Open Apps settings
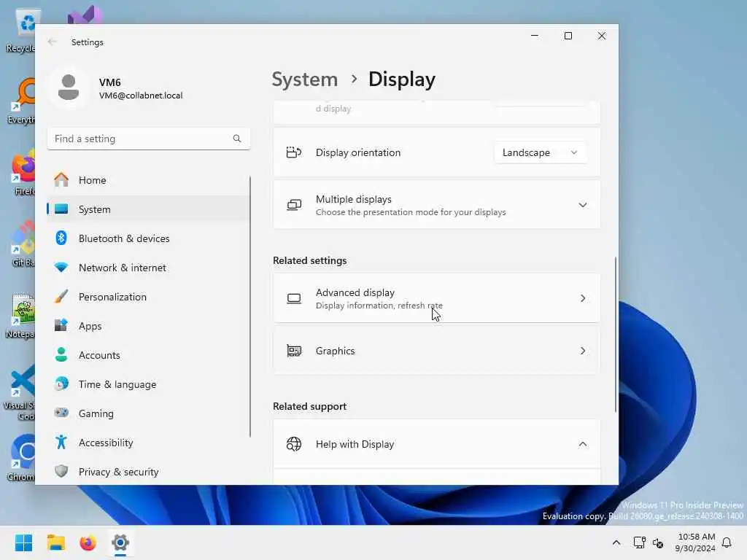The height and width of the screenshot is (560, 747). coord(147,326)
